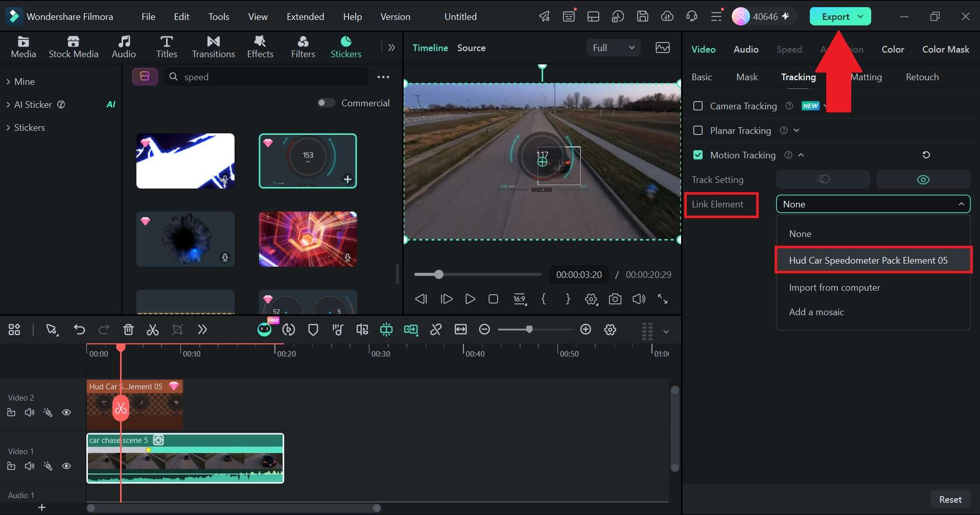Open the Transitions panel icon
This screenshot has height=515, width=980.
pyautogui.click(x=213, y=47)
